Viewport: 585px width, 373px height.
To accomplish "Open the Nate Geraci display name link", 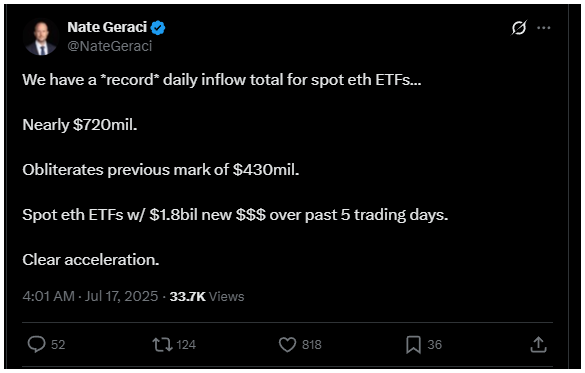I will point(107,27).
